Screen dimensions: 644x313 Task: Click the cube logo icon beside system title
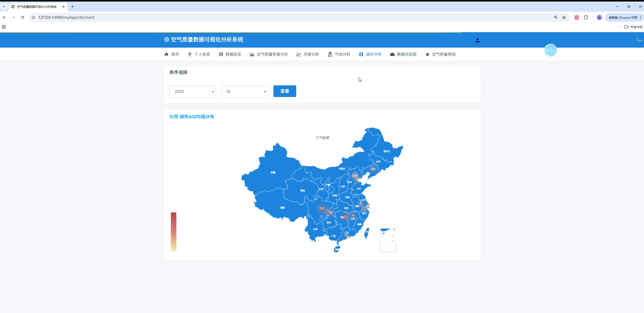(167, 40)
